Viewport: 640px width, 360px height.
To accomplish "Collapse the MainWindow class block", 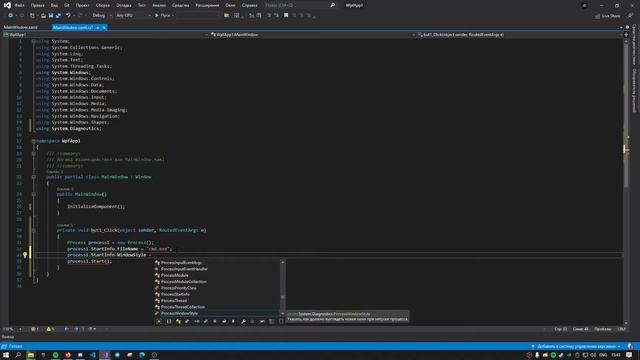I will [33, 177].
